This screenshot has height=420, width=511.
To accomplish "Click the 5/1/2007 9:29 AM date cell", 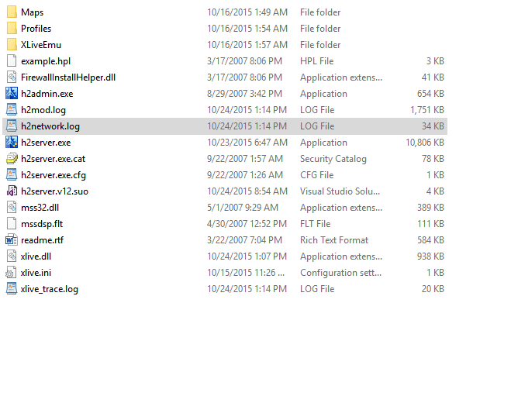I will [243, 208].
